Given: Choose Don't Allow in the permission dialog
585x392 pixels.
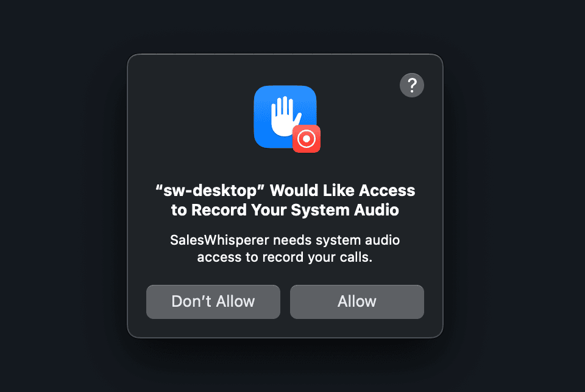Looking at the screenshot, I should (x=213, y=301).
